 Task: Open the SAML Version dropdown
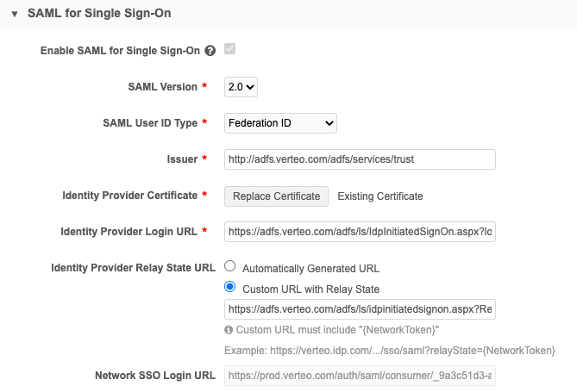(241, 87)
